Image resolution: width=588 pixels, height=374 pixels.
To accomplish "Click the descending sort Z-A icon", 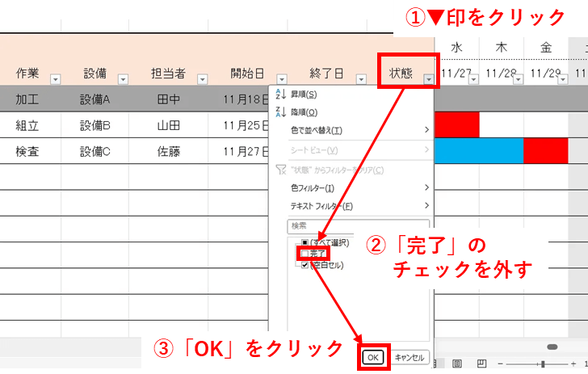I will point(281,111).
